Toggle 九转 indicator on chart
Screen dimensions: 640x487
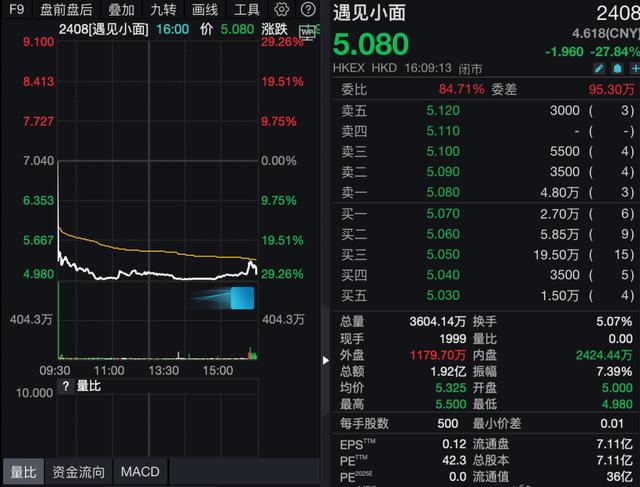pos(162,9)
